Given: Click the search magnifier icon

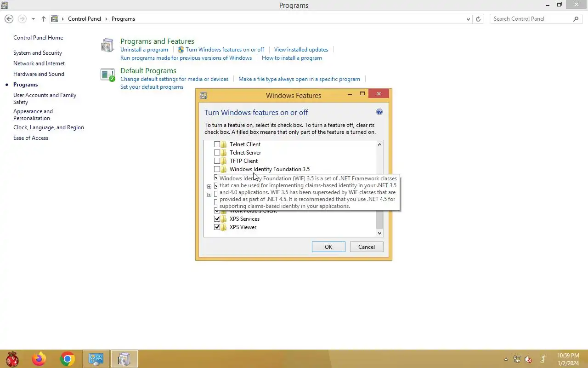Looking at the screenshot, I should [x=576, y=19].
